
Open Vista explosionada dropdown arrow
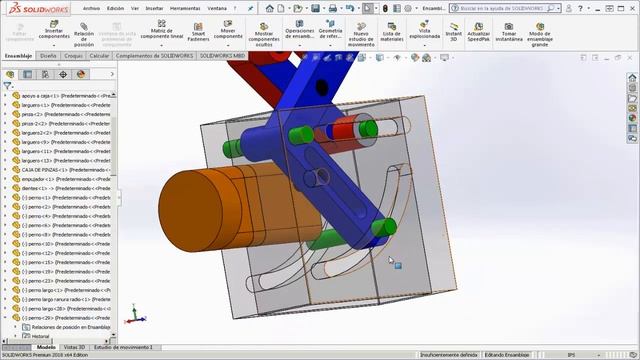[x=424, y=45]
